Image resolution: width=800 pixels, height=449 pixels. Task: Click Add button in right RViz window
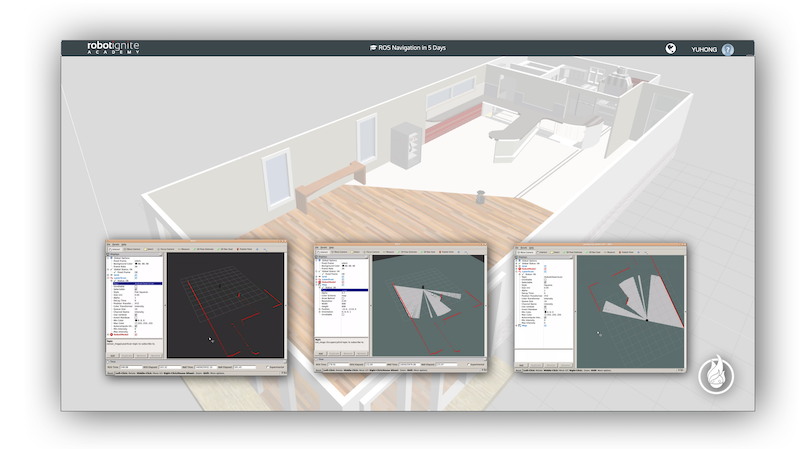(x=521, y=365)
